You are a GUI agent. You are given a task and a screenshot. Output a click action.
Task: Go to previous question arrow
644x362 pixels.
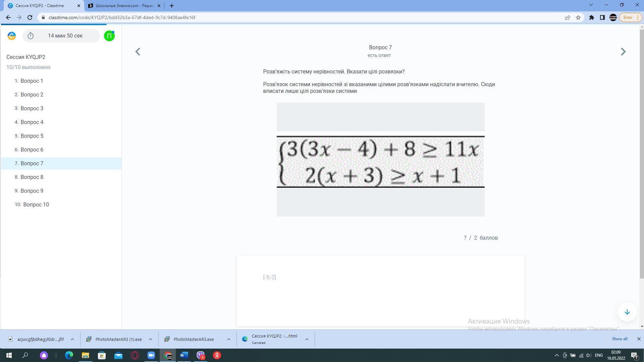pyautogui.click(x=138, y=52)
